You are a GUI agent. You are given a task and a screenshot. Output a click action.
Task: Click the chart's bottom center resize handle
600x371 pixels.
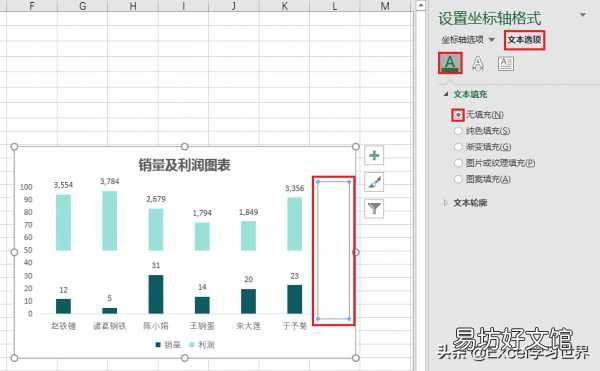click(184, 358)
